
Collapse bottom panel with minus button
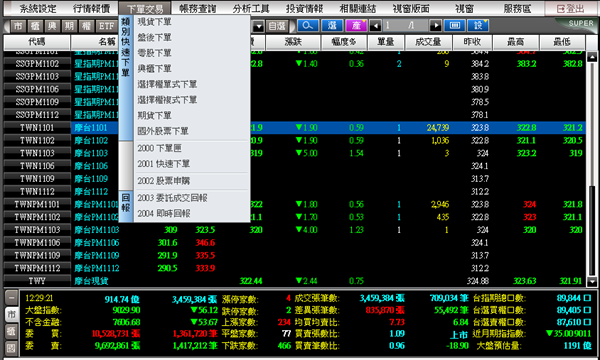(x=11, y=298)
